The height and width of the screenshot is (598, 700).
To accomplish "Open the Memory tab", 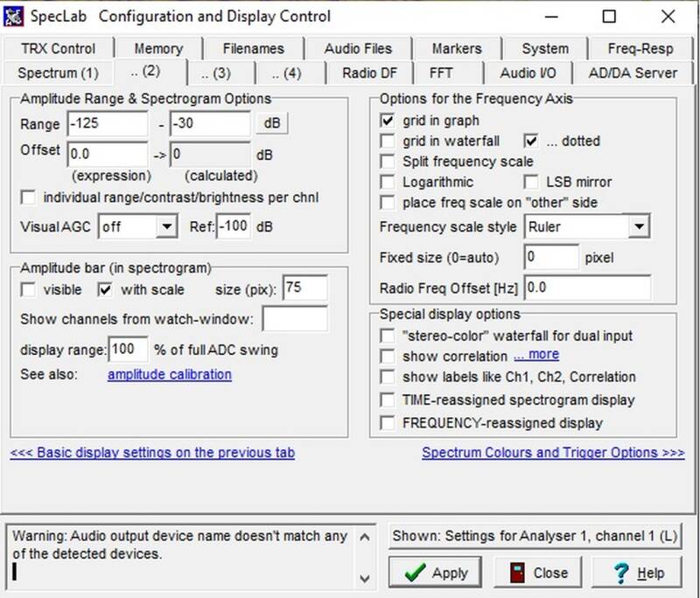I will [158, 48].
